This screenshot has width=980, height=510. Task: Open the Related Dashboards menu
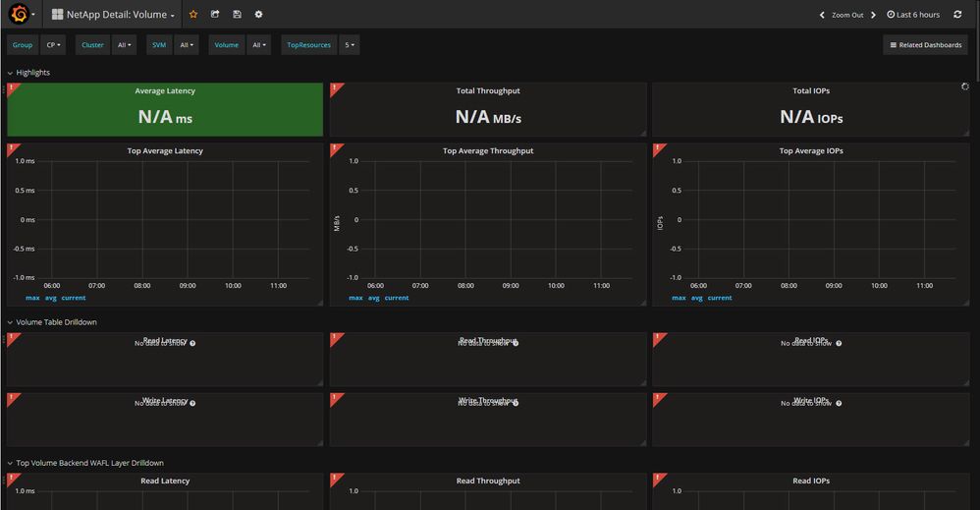925,45
